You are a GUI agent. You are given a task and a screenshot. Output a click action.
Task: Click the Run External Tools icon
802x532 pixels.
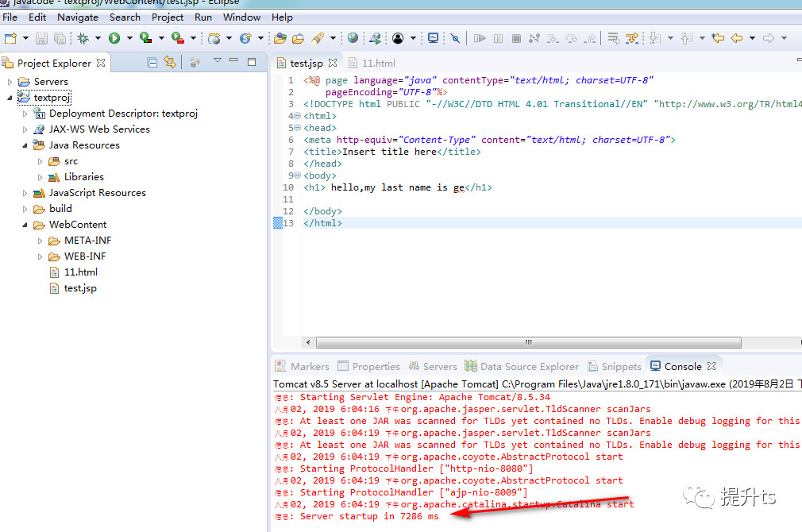pyautogui.click(x=178, y=38)
